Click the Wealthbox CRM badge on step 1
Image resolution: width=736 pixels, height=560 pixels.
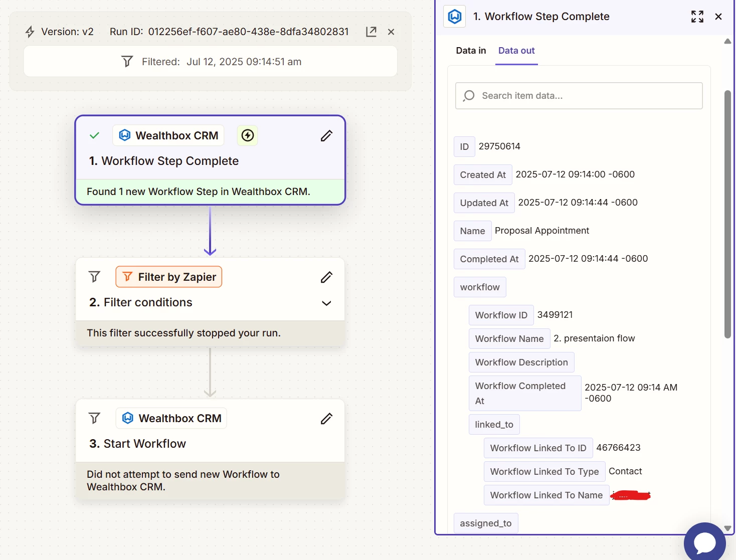(x=168, y=135)
